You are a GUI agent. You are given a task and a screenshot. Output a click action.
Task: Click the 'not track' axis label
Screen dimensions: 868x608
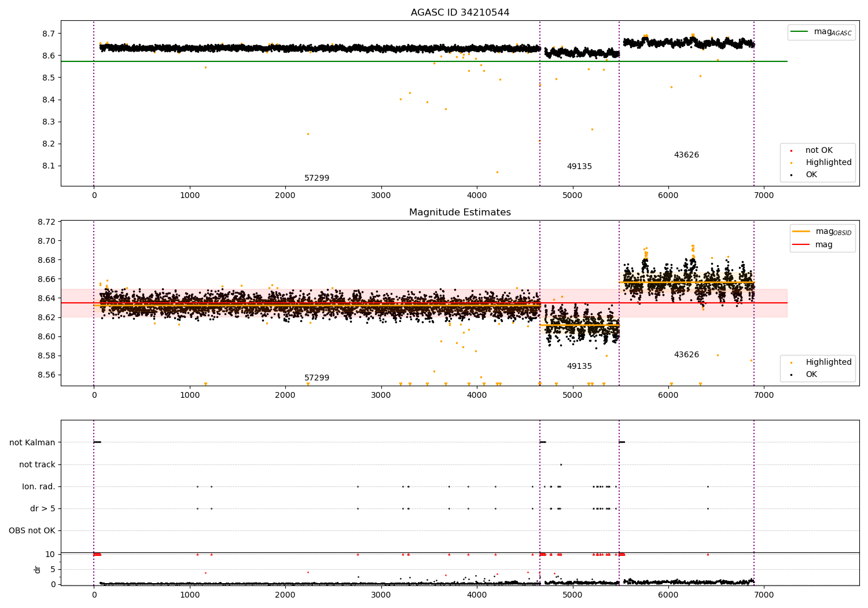37,465
